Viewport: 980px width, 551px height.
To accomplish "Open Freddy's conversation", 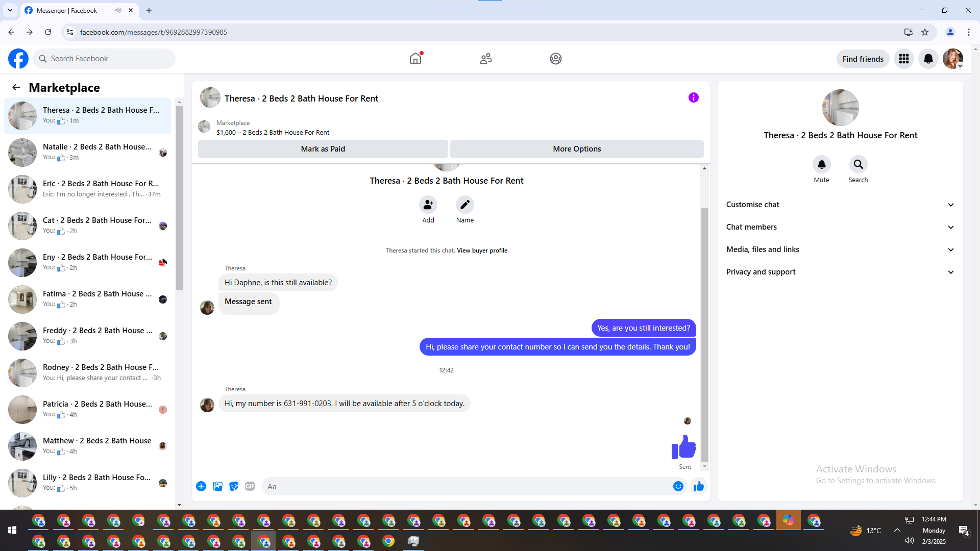I will tap(88, 336).
